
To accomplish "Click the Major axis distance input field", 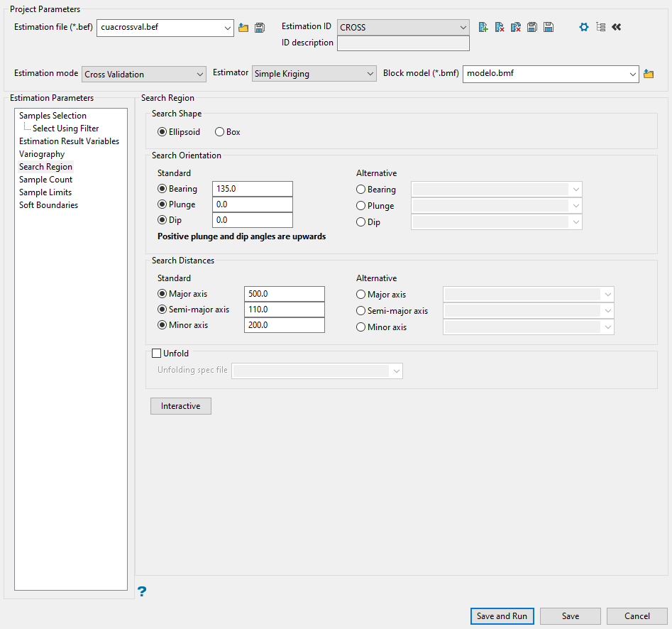I will (x=284, y=295).
